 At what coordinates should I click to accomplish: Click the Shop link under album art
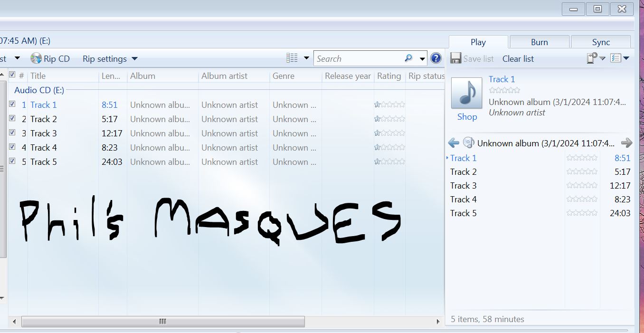point(467,117)
